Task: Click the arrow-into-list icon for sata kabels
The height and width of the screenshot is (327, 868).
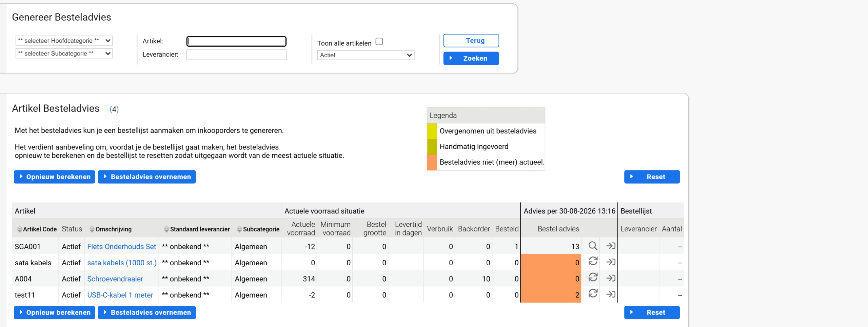Action: pos(611,262)
